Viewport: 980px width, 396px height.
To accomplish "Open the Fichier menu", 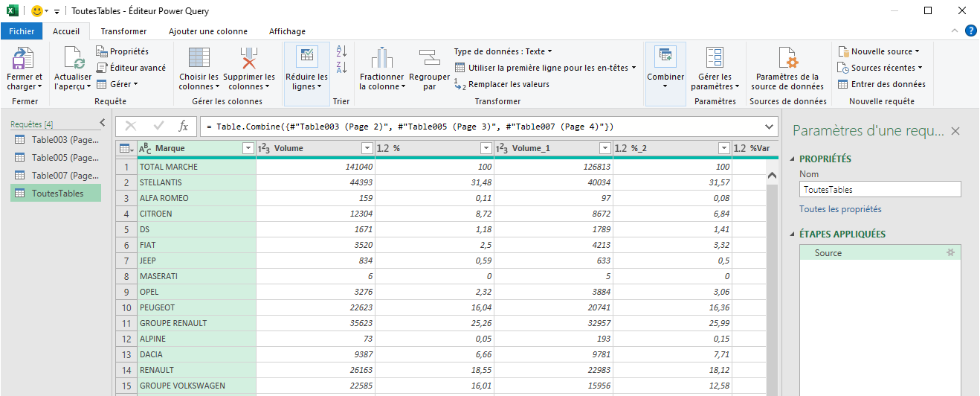I will pos(22,31).
